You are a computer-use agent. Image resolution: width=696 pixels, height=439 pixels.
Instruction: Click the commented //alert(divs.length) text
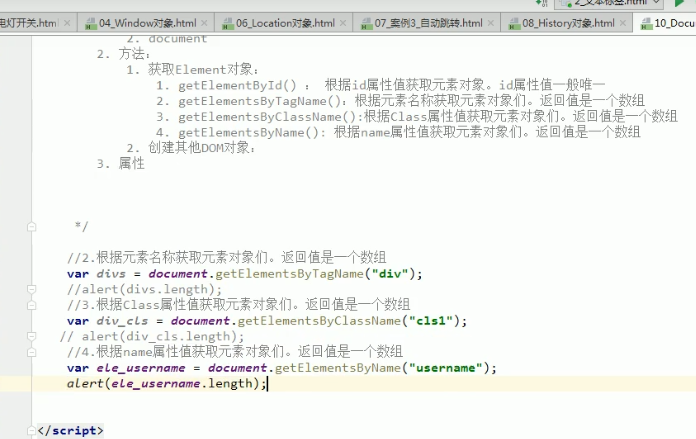pyautogui.click(x=144, y=289)
